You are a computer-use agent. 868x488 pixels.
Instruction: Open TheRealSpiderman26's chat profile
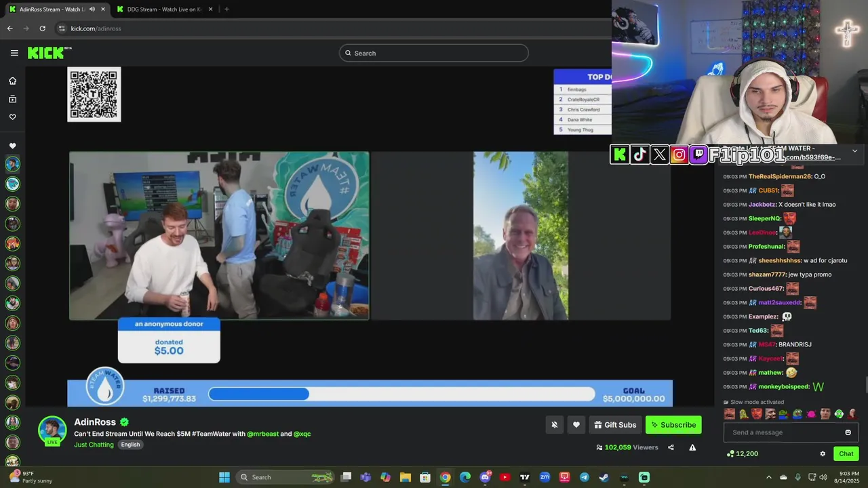780,176
